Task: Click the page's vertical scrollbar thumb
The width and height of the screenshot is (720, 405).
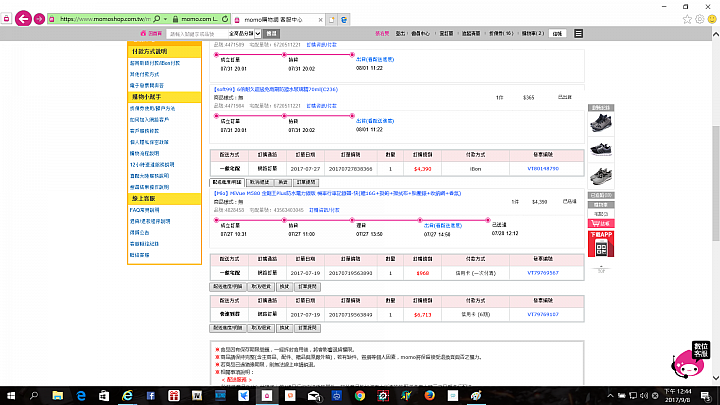Action: click(716, 182)
